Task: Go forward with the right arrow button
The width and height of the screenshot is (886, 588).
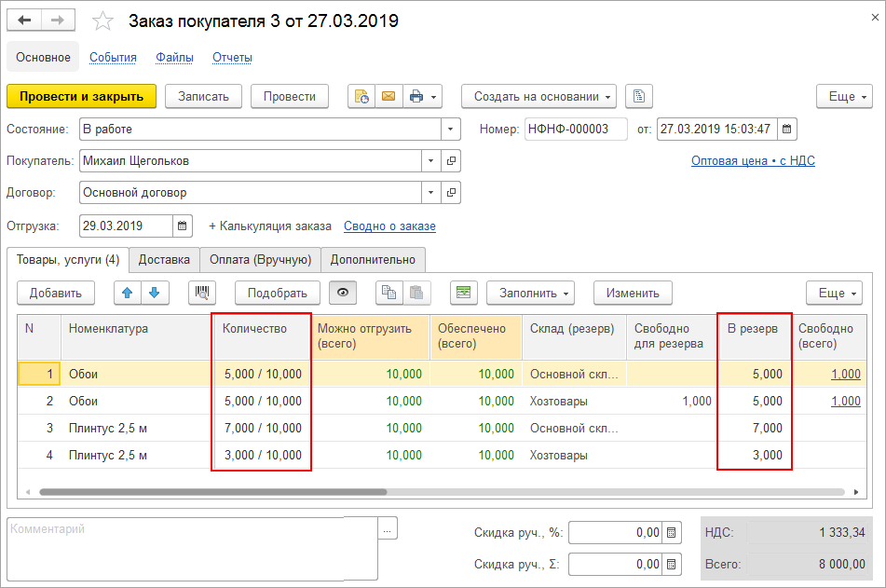Action: (58, 21)
